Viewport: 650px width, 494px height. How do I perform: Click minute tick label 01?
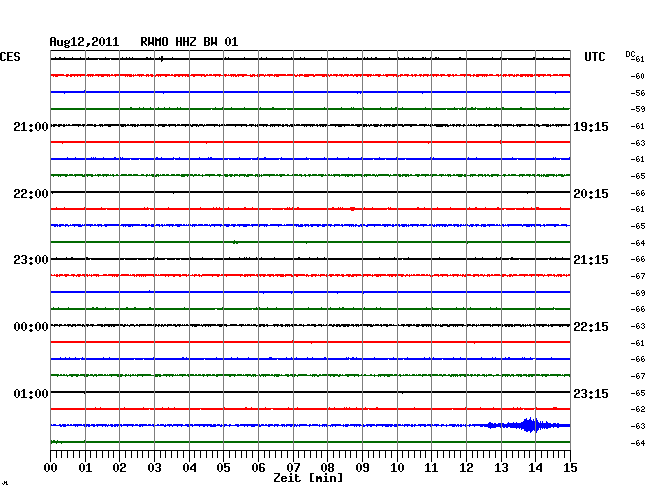point(85,467)
